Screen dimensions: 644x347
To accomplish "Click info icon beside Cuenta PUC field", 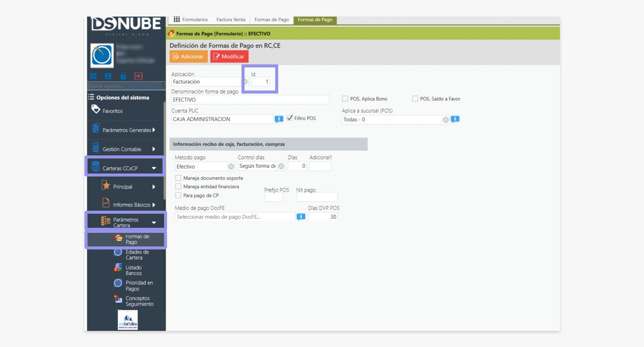I will click(x=279, y=119).
